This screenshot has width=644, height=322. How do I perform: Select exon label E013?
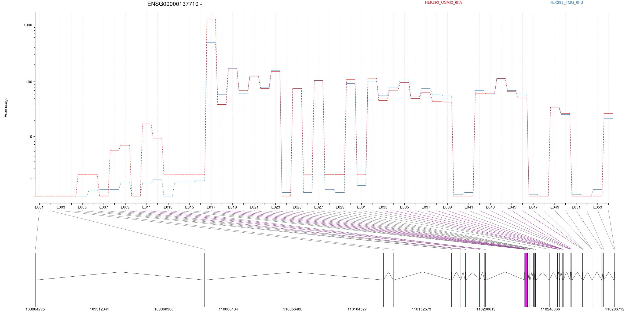(x=168, y=207)
